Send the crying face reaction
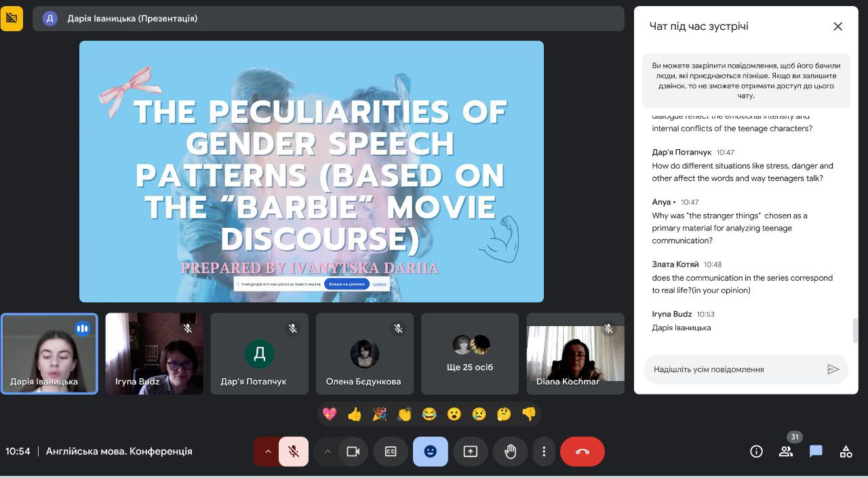This screenshot has height=478, width=868. point(479,414)
